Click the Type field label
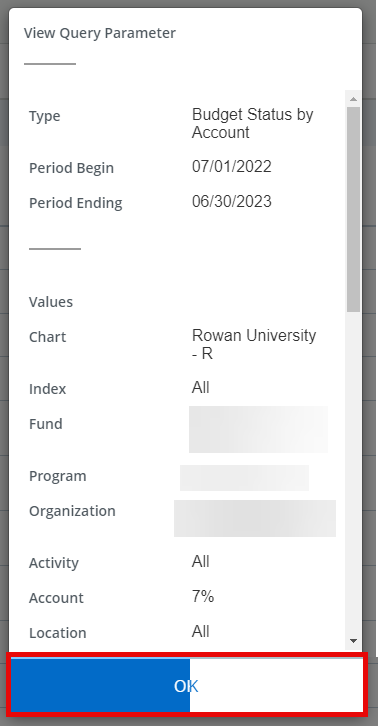The width and height of the screenshot is (378, 726). (44, 116)
